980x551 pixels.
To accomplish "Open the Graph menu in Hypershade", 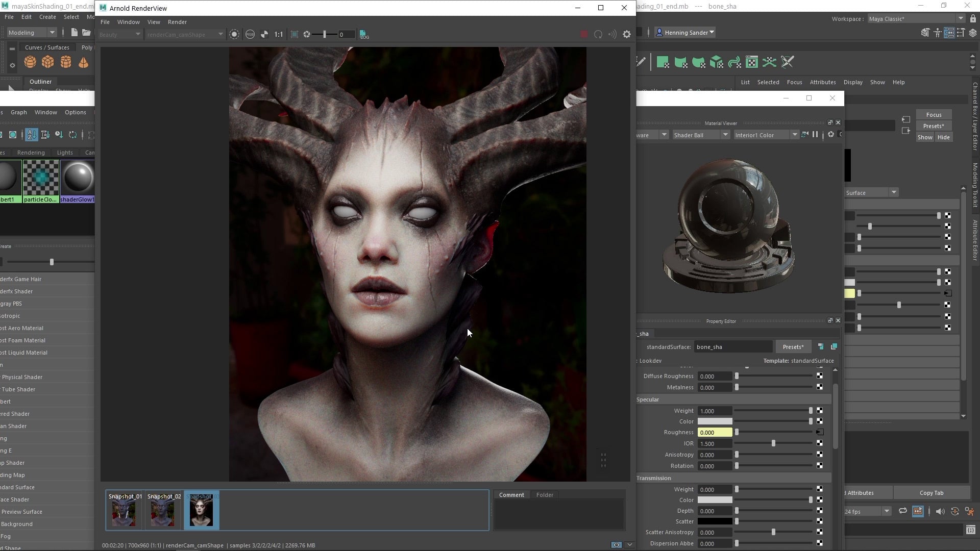I will (x=19, y=112).
